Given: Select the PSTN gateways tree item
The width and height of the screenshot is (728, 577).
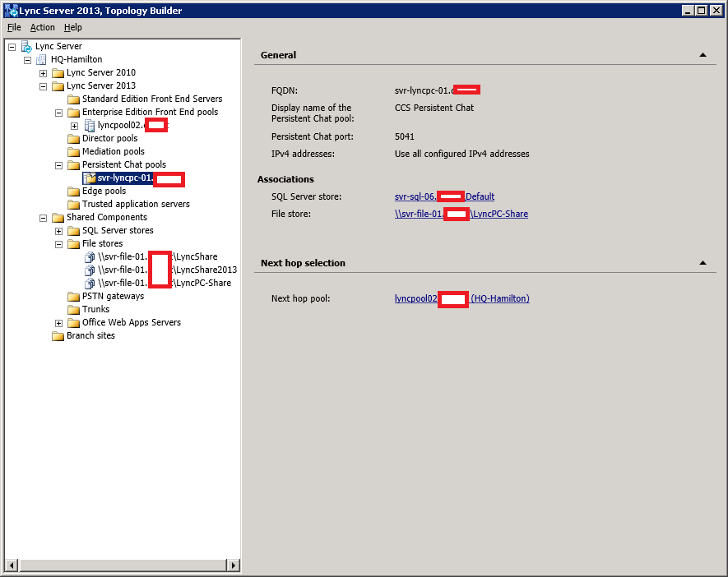Looking at the screenshot, I should point(113,296).
